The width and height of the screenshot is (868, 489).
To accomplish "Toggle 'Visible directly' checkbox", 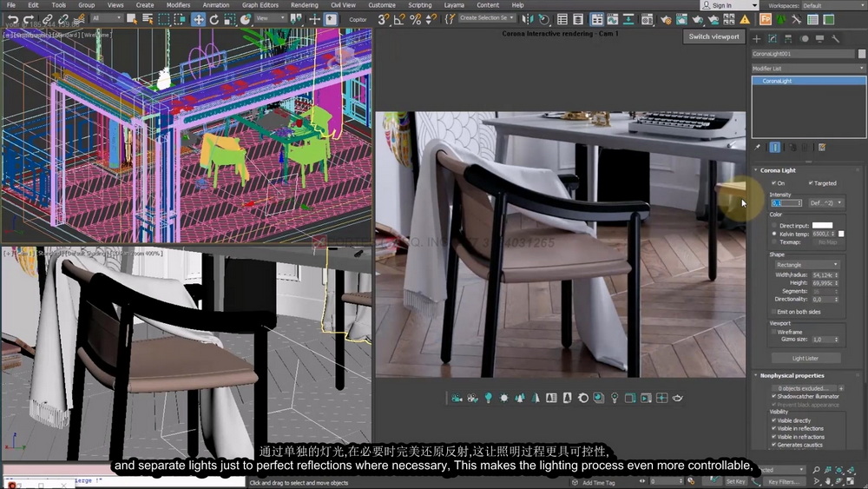I will coord(774,420).
